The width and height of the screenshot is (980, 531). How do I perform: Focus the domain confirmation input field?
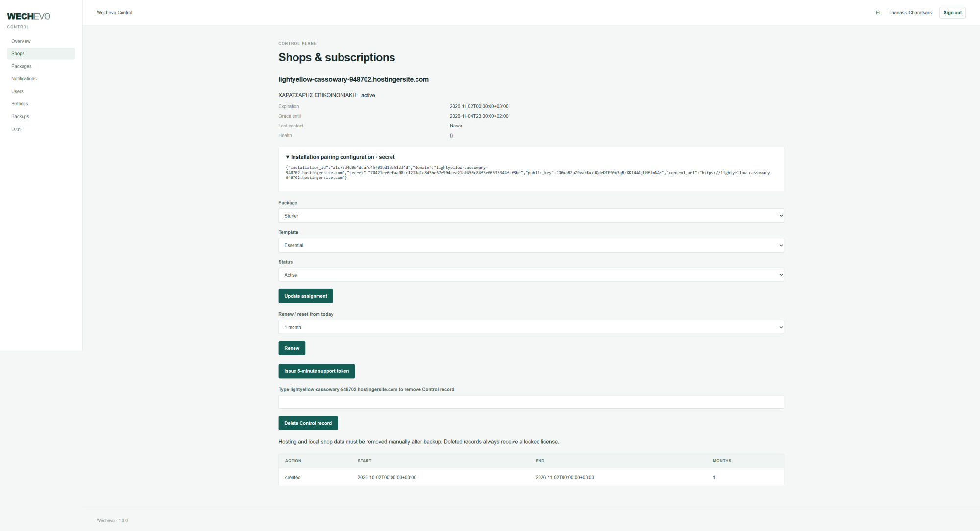pyautogui.click(x=531, y=402)
